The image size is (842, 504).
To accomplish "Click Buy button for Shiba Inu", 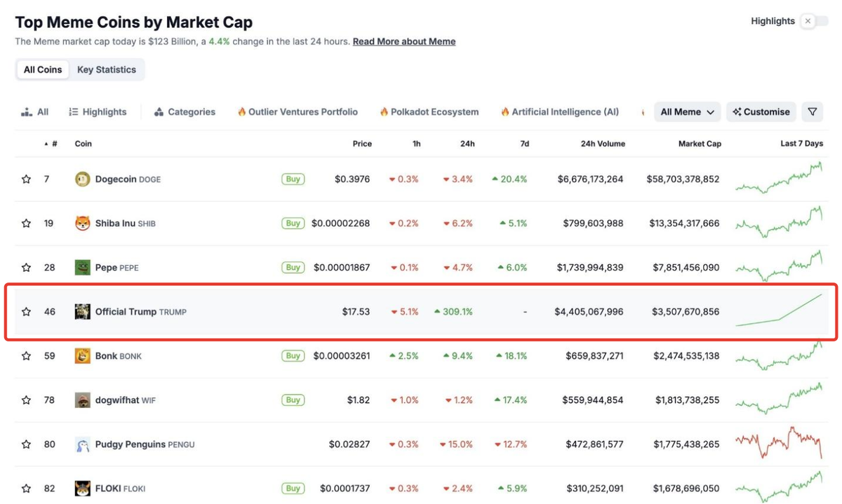I will tap(293, 223).
